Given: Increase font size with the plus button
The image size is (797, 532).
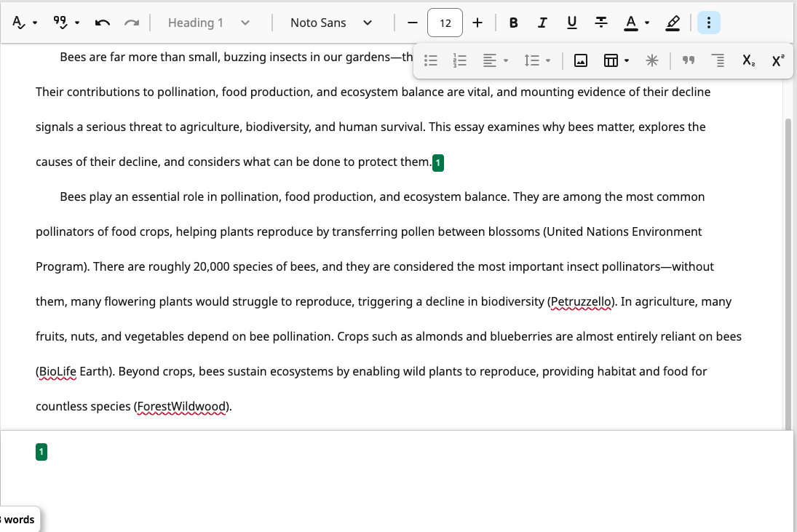Looking at the screenshot, I should 477,23.
